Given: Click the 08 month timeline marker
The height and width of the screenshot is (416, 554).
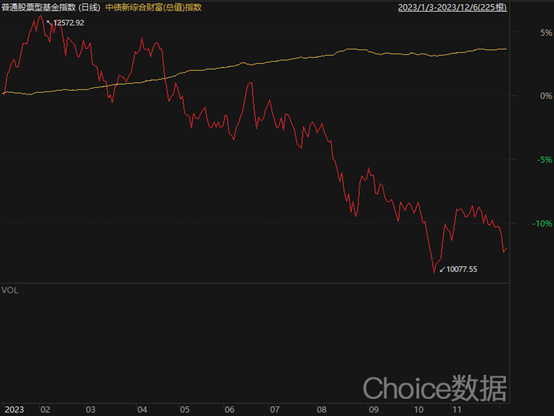Looking at the screenshot, I should pyautogui.click(x=321, y=410).
